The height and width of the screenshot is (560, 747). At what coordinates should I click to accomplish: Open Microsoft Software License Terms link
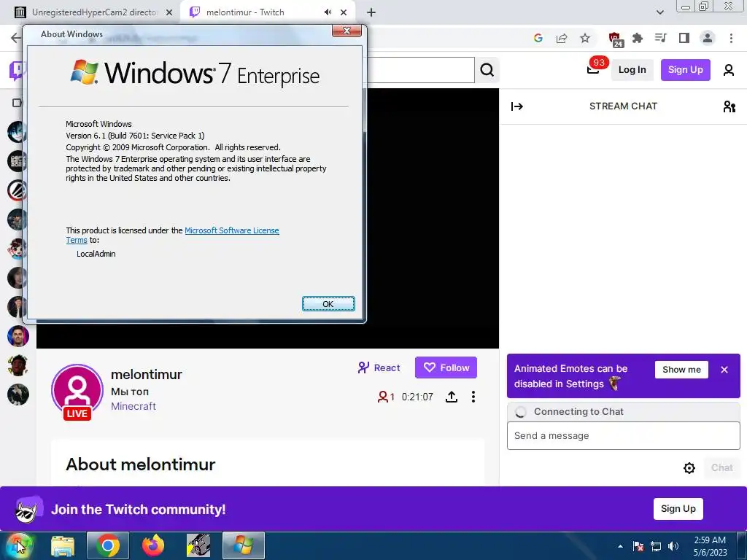231,230
